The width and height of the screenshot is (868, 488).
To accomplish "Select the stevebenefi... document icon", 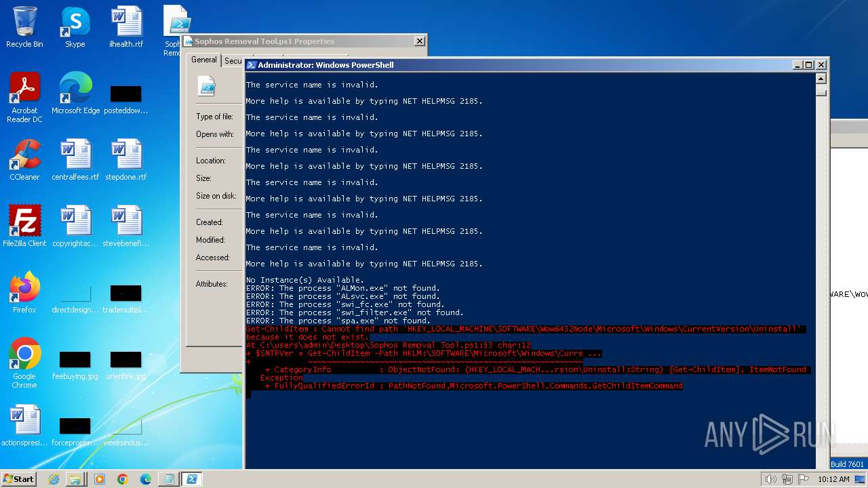I will point(126,226).
